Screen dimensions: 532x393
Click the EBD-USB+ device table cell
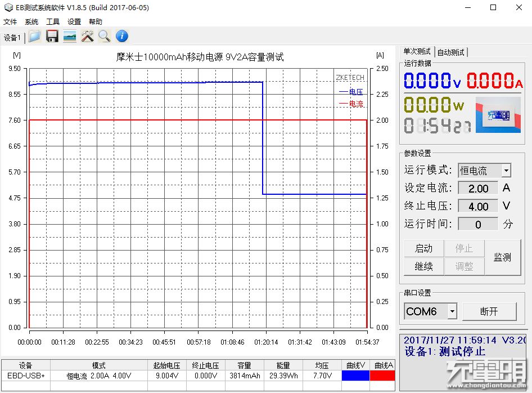(x=26, y=376)
